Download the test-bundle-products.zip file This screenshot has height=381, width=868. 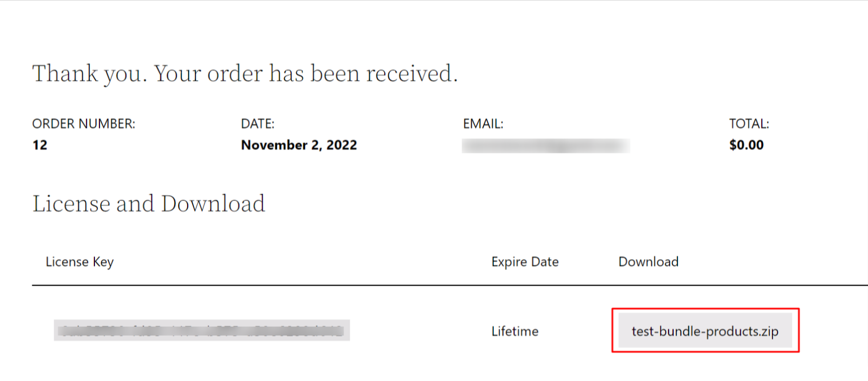coord(705,331)
